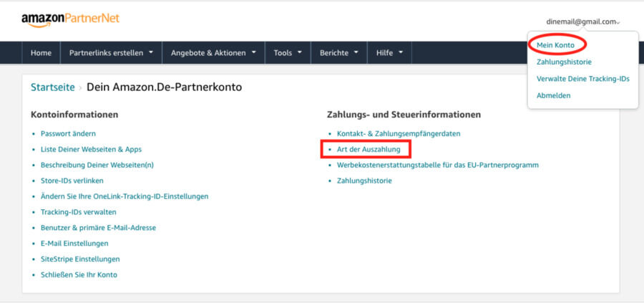Click the dinemail@gmail.com account dropdown

click(582, 22)
